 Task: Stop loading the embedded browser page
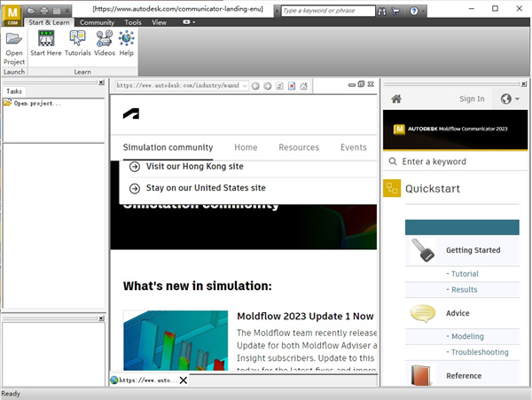(x=292, y=86)
